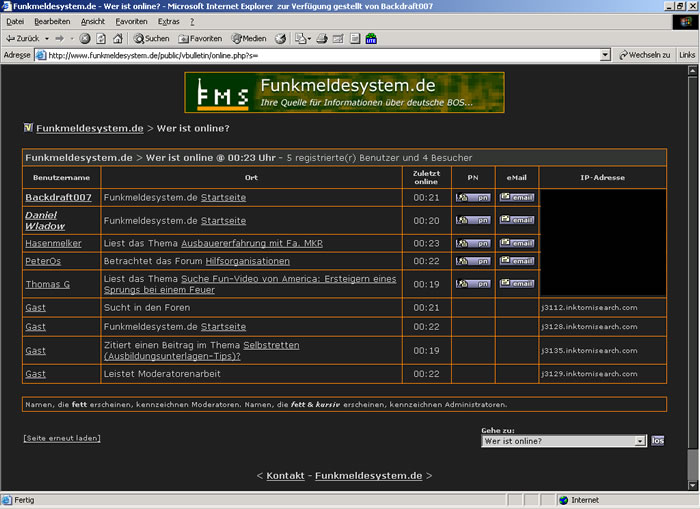
Task: Click email icon for PeterOs
Action: [517, 261]
